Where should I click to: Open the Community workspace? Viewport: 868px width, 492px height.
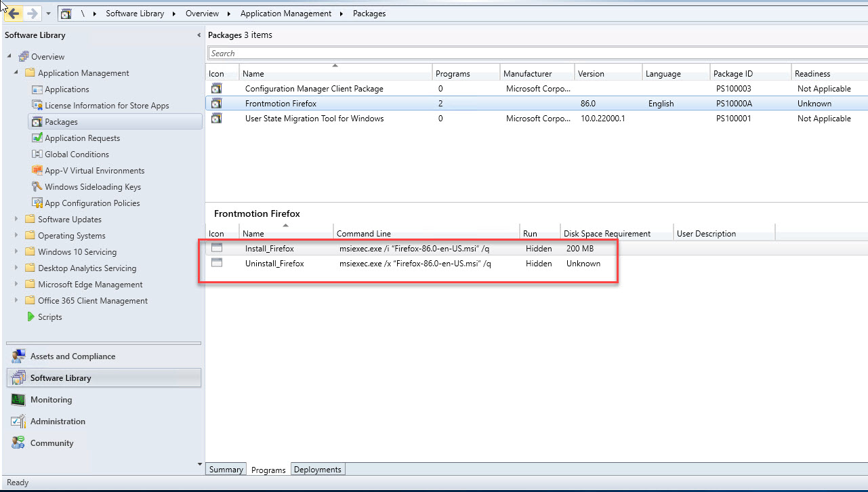click(51, 443)
